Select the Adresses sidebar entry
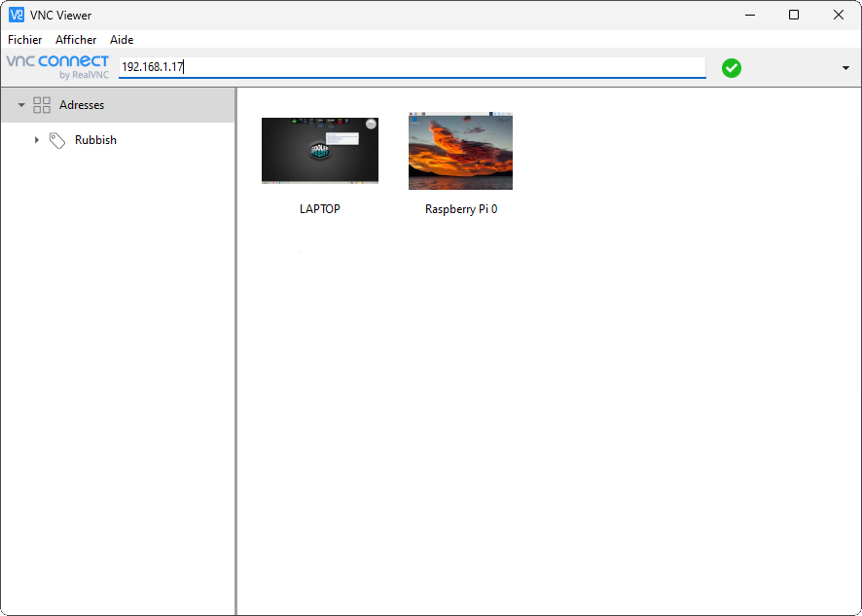This screenshot has width=862, height=616. coord(82,104)
